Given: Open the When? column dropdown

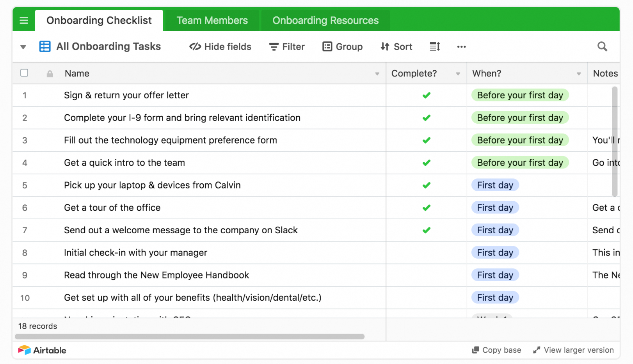Looking at the screenshot, I should (579, 74).
